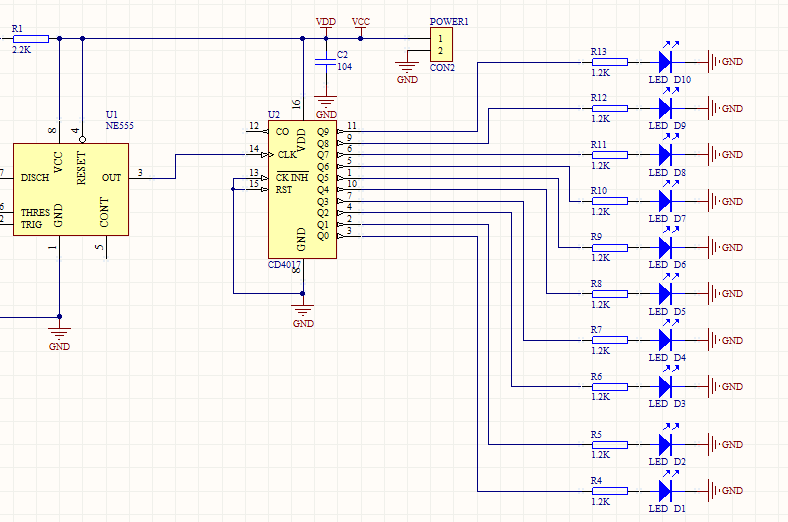
Task: Click the LED D1 diode symbol
Action: pos(665,491)
